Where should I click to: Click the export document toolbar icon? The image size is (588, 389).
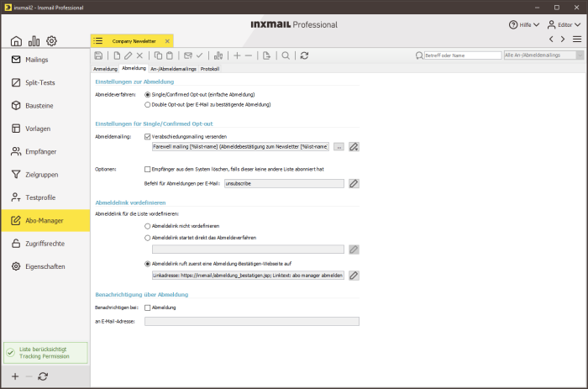[x=266, y=55]
